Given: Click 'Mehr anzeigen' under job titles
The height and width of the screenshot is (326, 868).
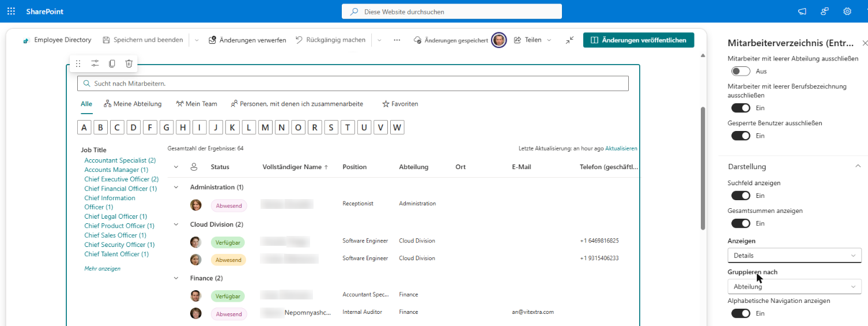Looking at the screenshot, I should (x=103, y=268).
